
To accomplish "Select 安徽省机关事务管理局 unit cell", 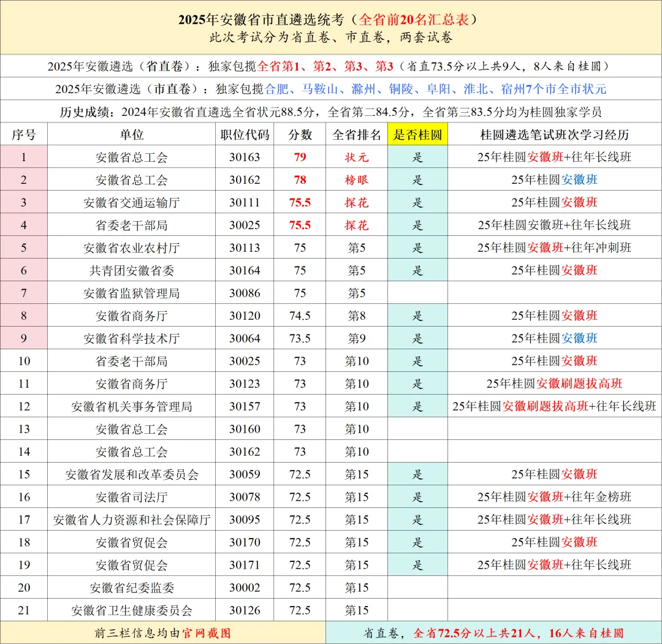I will tap(131, 406).
